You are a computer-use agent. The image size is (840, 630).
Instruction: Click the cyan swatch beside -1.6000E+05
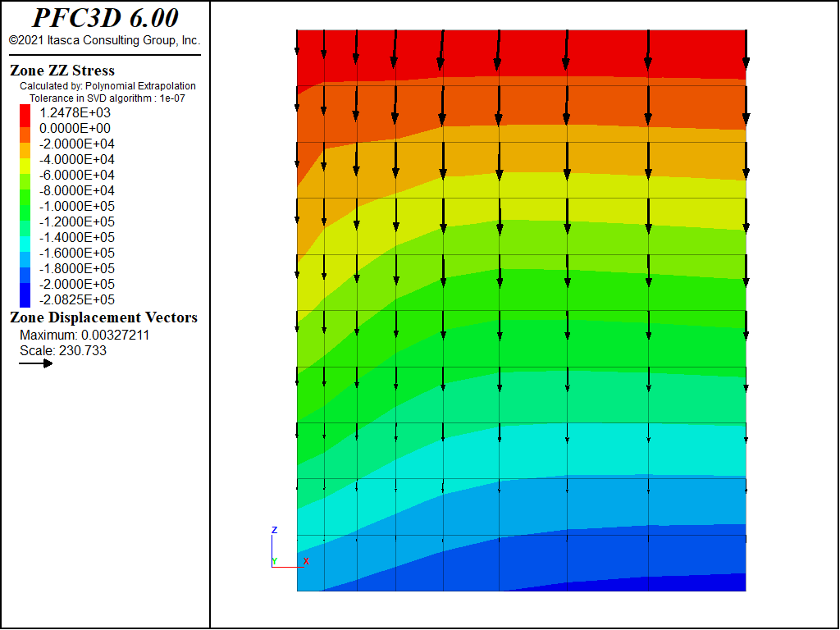pos(25,244)
